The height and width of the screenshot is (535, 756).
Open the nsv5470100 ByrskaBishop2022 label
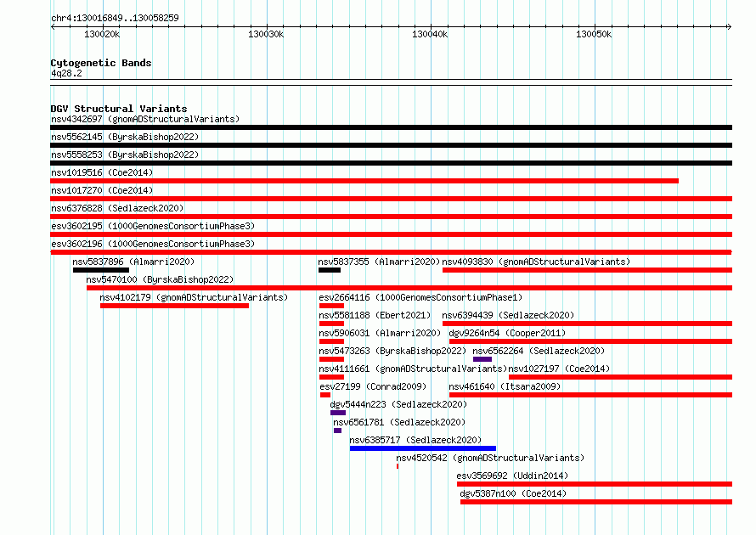pyautogui.click(x=160, y=279)
